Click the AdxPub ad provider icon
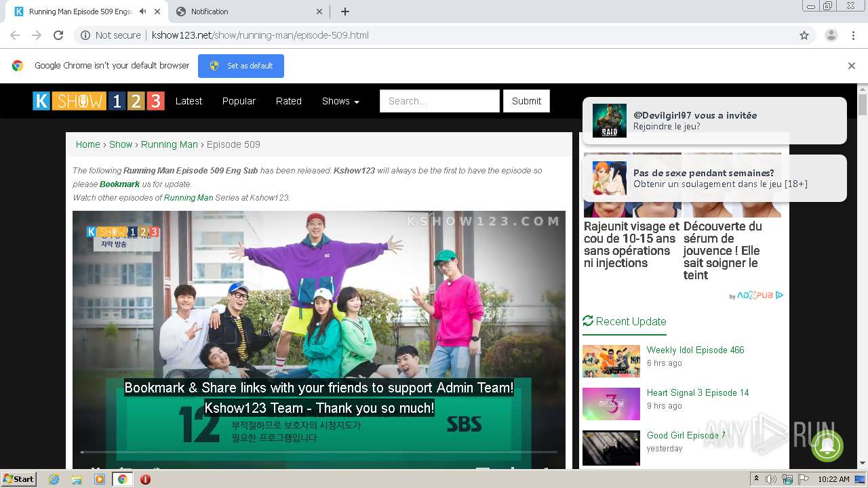Image resolution: width=868 pixels, height=488 pixels. (756, 296)
